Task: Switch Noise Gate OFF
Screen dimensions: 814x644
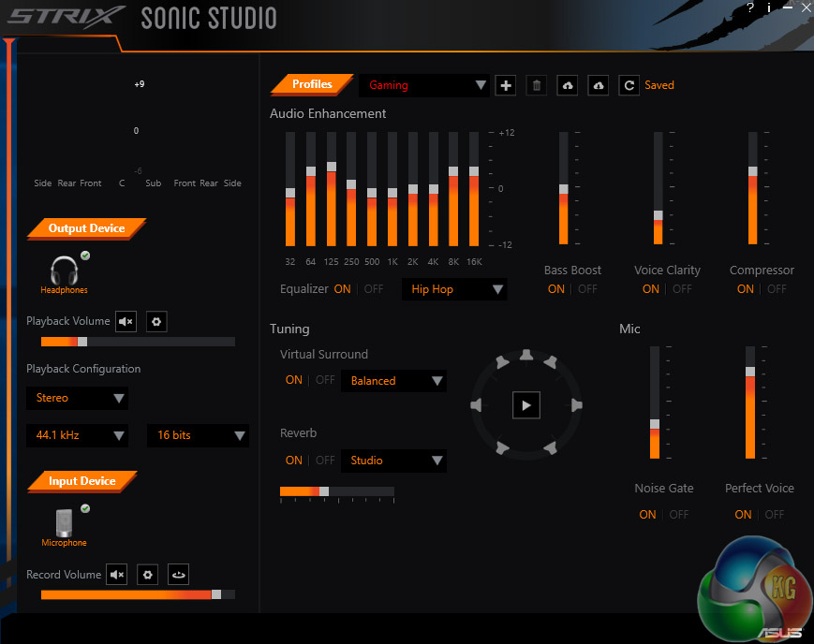Action: pyautogui.click(x=678, y=514)
